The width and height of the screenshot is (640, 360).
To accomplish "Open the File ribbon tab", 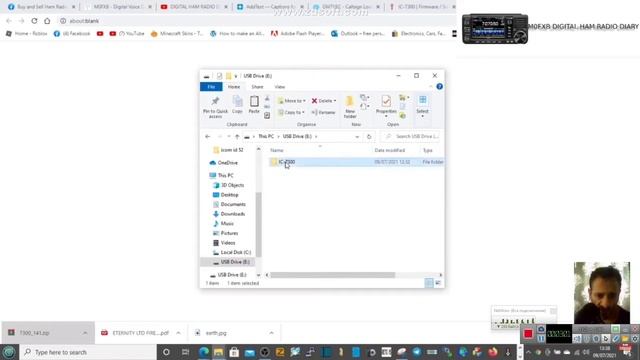I will [211, 87].
